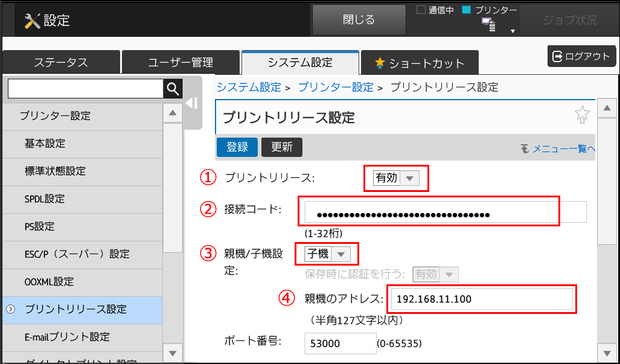Select the システム設定 tab

point(300,62)
